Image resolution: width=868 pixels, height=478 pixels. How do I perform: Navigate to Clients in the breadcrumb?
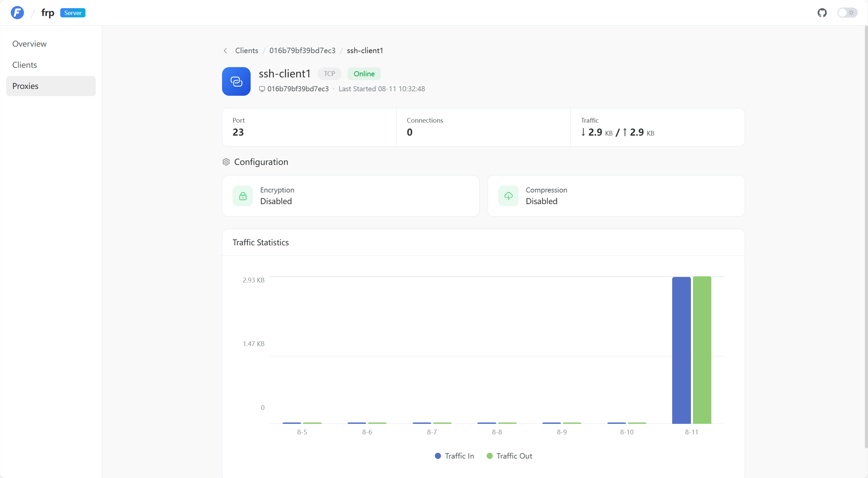tap(247, 51)
